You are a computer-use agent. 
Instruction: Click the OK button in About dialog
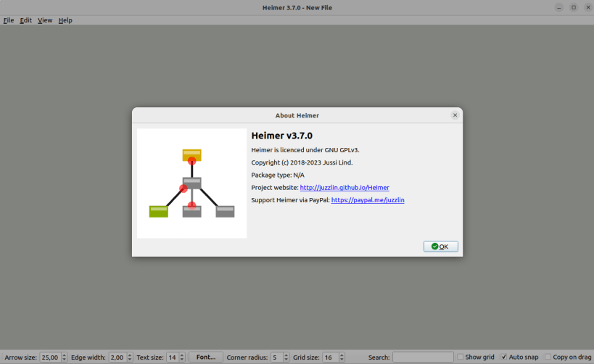click(440, 247)
